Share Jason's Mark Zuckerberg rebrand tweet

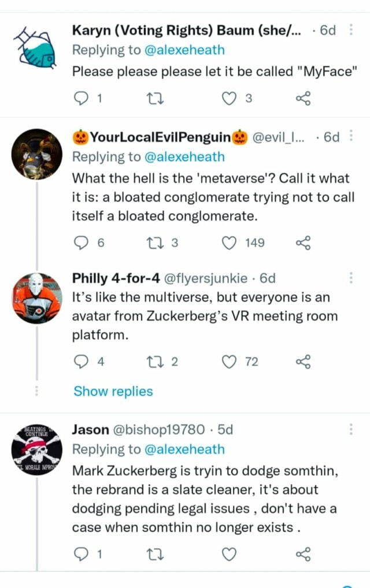click(304, 555)
